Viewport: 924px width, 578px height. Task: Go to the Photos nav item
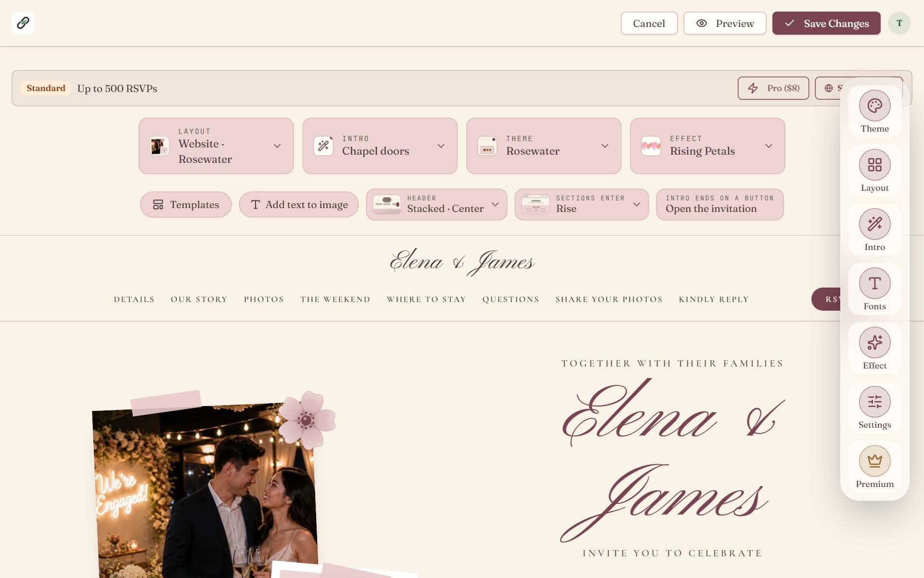tap(264, 299)
